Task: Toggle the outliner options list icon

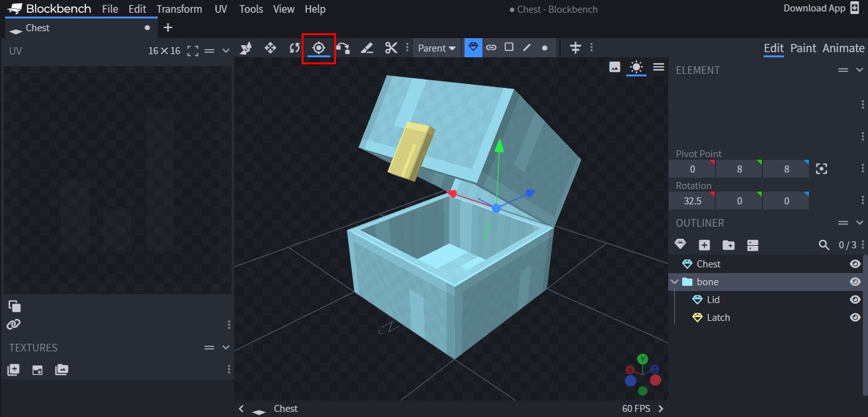Action: [753, 244]
